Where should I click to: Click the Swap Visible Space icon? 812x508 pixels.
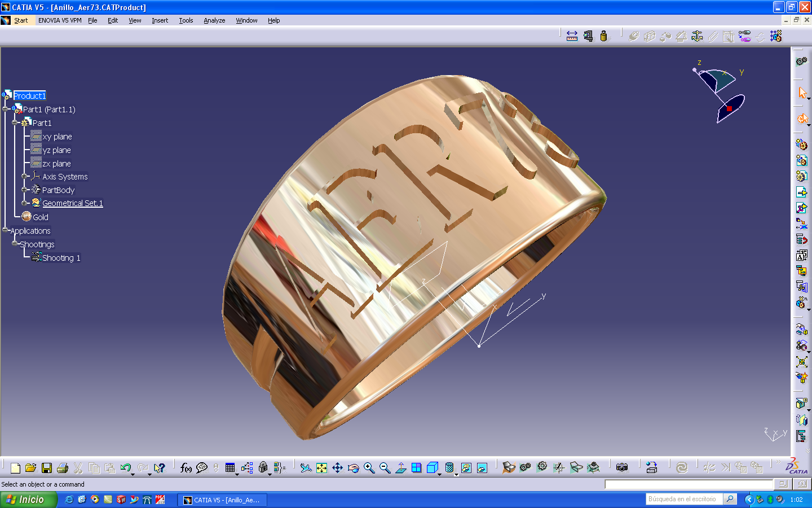pos(482,468)
